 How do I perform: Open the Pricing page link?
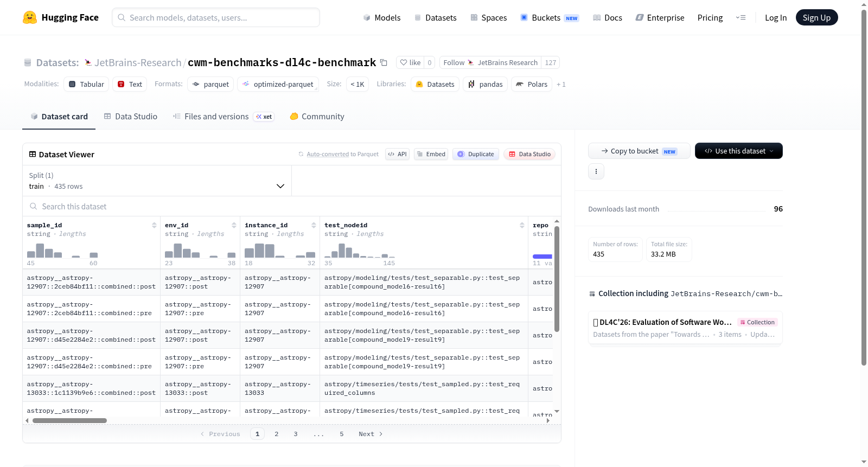[x=710, y=17]
